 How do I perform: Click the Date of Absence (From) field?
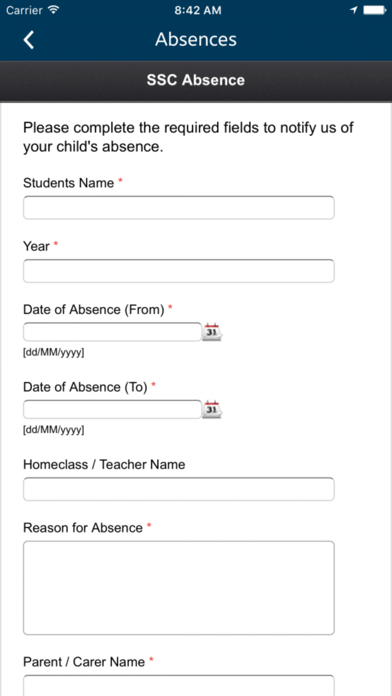click(x=112, y=332)
